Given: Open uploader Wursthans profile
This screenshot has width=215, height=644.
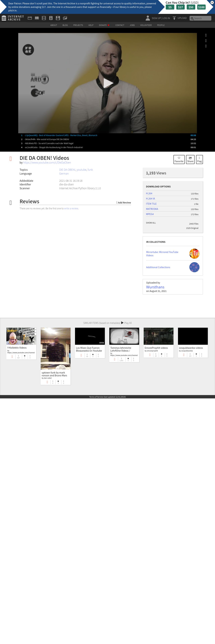Looking at the screenshot, I should pos(155,287).
